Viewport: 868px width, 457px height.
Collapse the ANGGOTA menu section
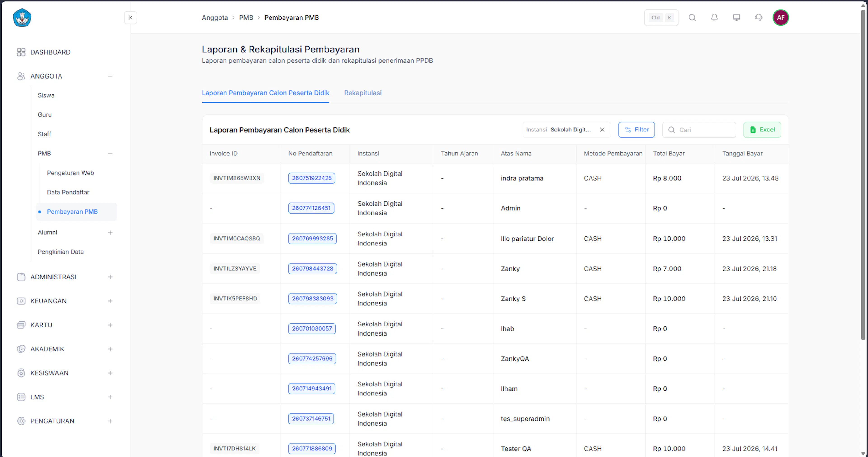click(x=110, y=76)
